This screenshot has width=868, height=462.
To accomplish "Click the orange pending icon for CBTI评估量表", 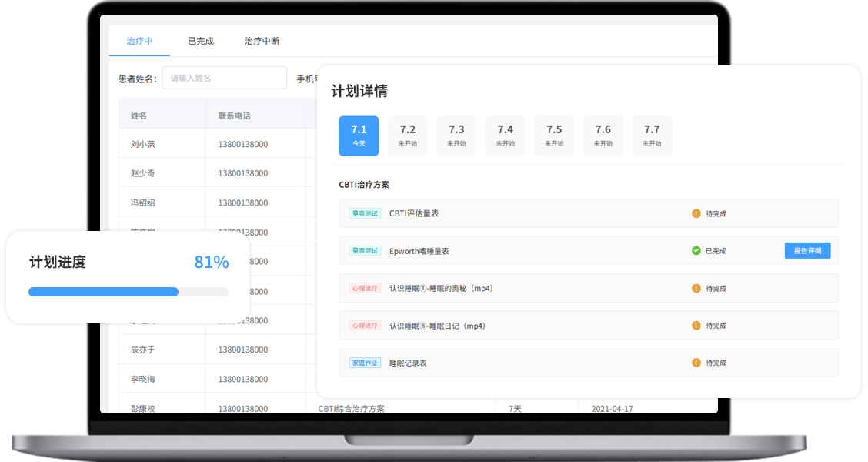I will coord(696,213).
